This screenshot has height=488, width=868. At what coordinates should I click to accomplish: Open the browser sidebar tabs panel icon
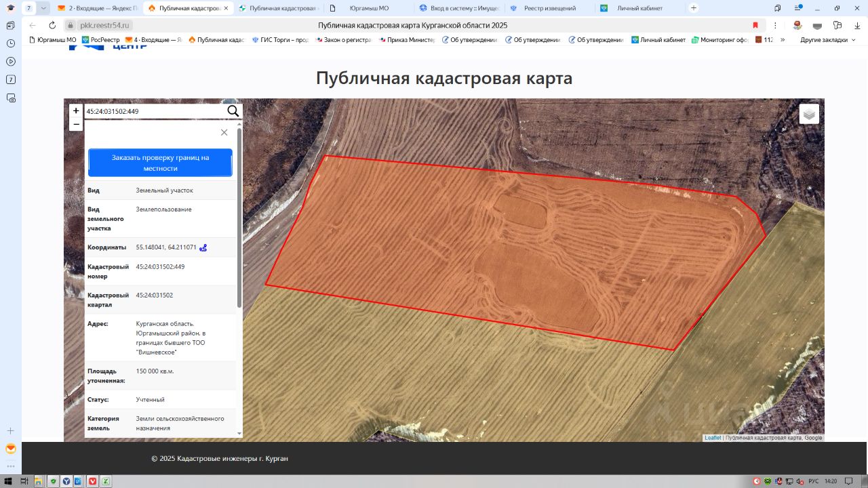tap(11, 25)
